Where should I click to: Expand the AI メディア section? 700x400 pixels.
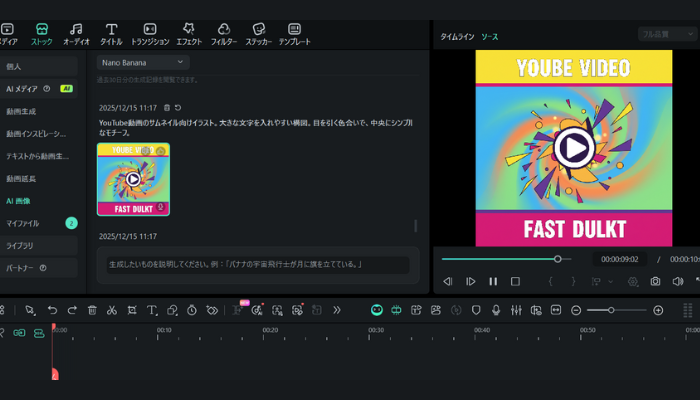pos(39,89)
